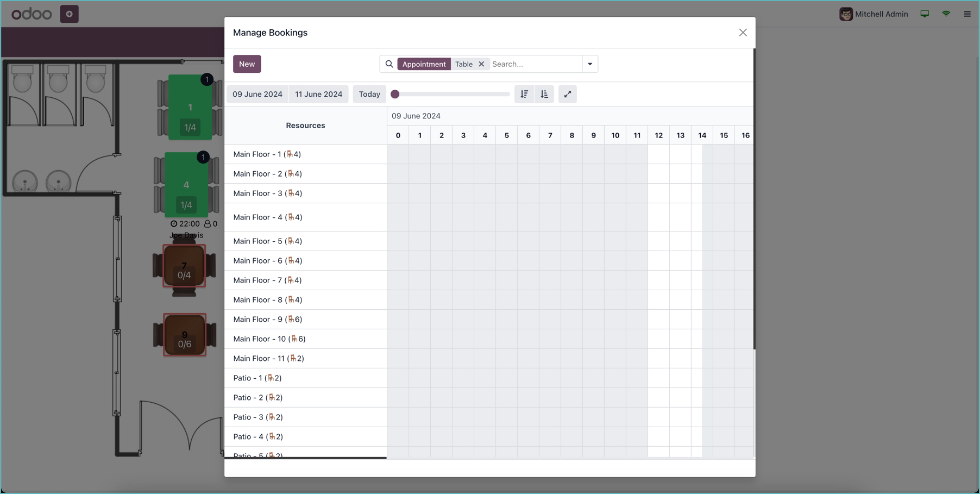980x494 pixels.
Task: Open the apps launcher plus icon
Action: pos(69,14)
